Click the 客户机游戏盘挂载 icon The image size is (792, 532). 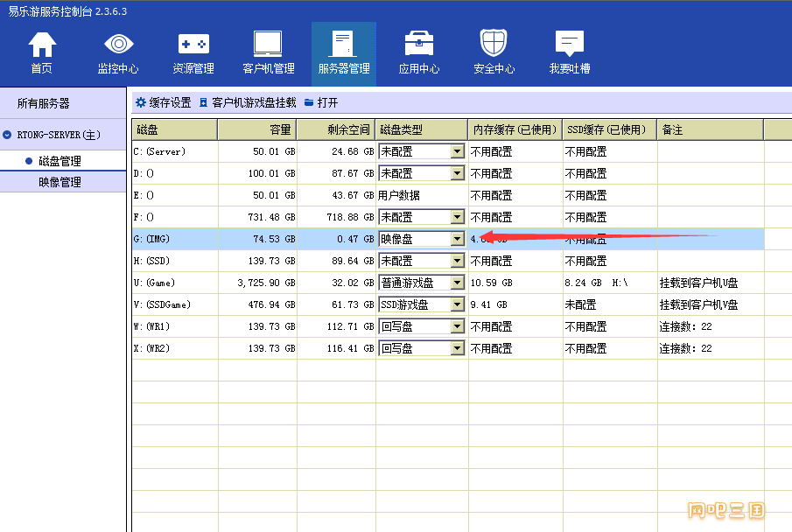tap(204, 102)
